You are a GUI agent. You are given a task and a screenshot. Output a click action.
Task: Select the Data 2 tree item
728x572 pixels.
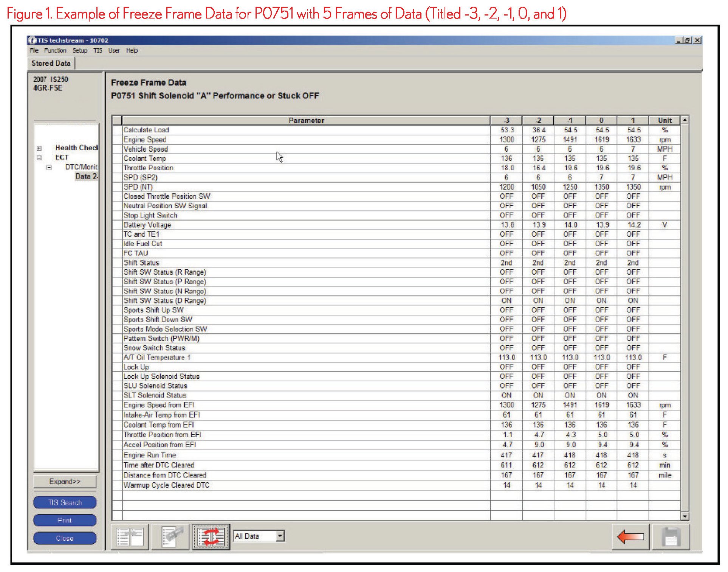tap(87, 176)
